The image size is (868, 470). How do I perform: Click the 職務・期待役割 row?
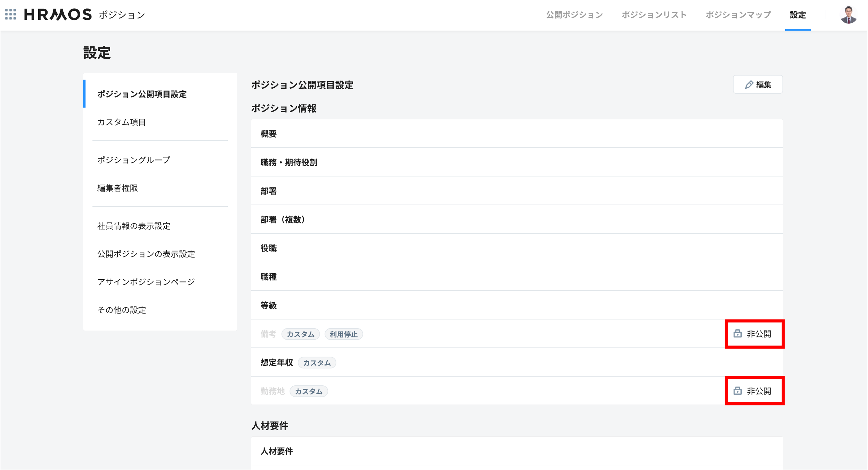(x=517, y=163)
